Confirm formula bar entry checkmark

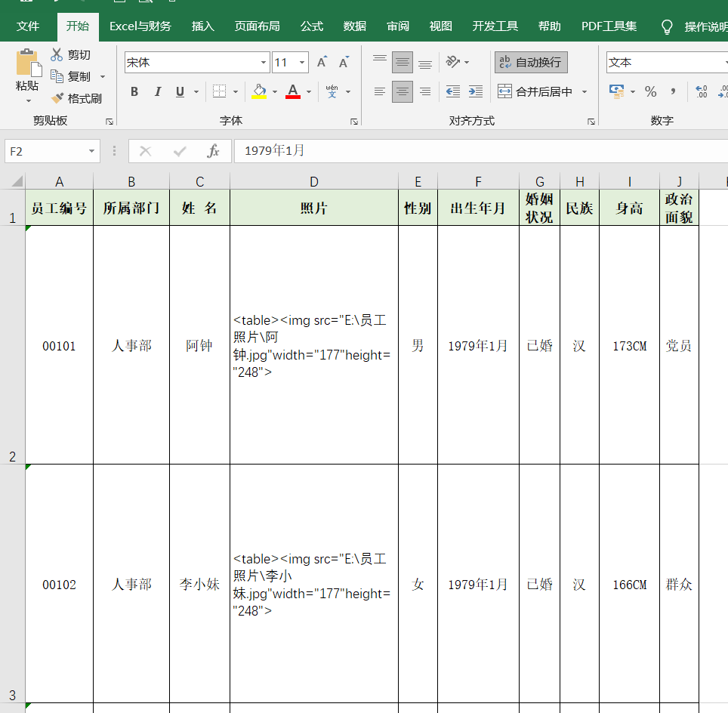(180, 151)
